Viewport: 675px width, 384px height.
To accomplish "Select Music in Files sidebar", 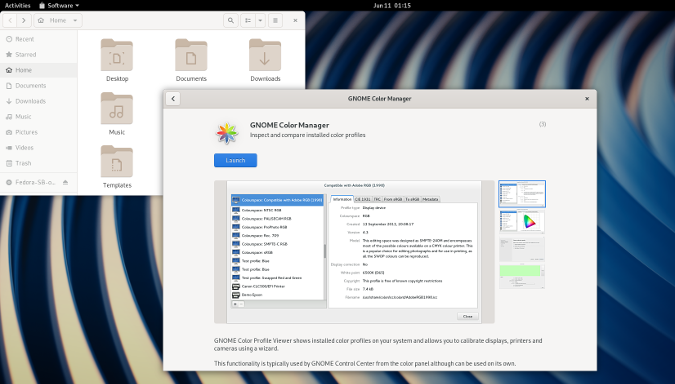I will 38,117.
